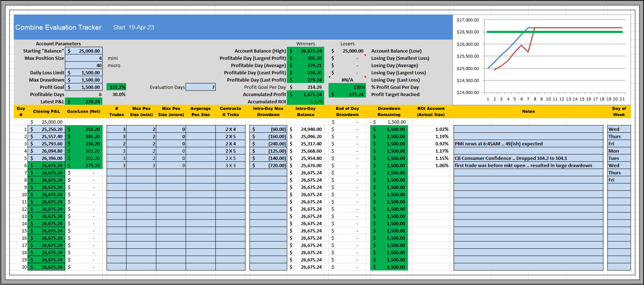
Task: Click the 111.7% profit goal percentage cell
Action: pos(116,87)
